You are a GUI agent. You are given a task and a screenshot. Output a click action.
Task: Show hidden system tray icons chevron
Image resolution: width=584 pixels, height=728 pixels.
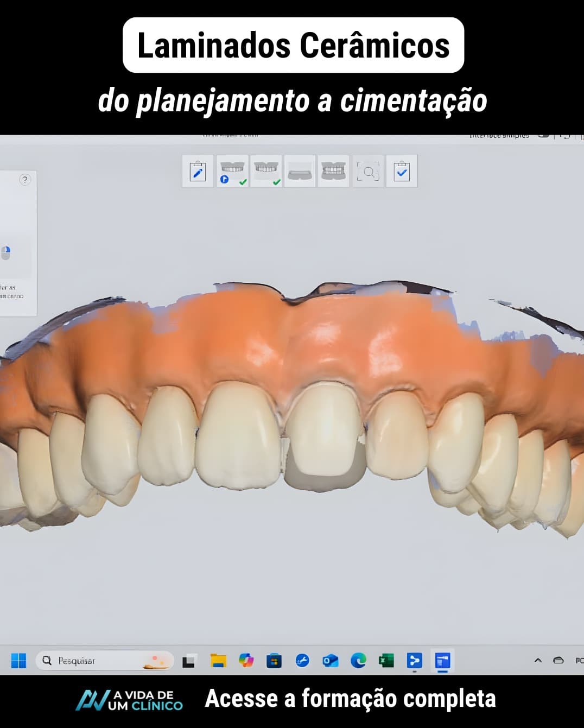(x=538, y=661)
